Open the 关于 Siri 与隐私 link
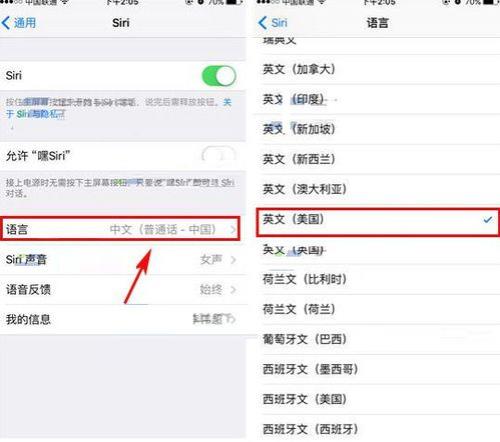The image size is (500, 442). [x=35, y=114]
